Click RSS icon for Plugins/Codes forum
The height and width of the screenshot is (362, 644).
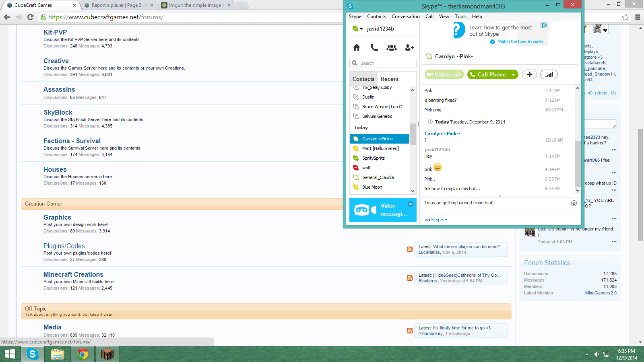[x=410, y=249]
